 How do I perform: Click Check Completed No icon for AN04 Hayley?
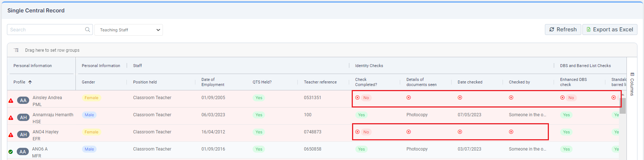(358, 132)
